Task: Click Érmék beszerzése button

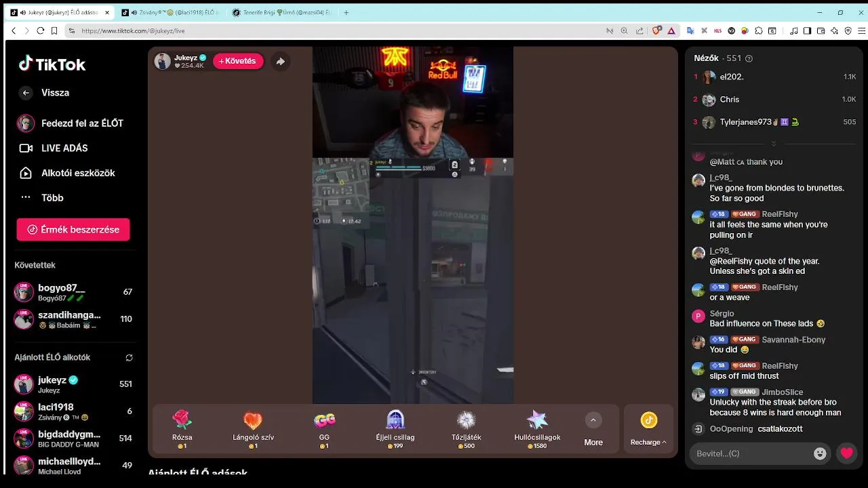Action: (x=73, y=230)
